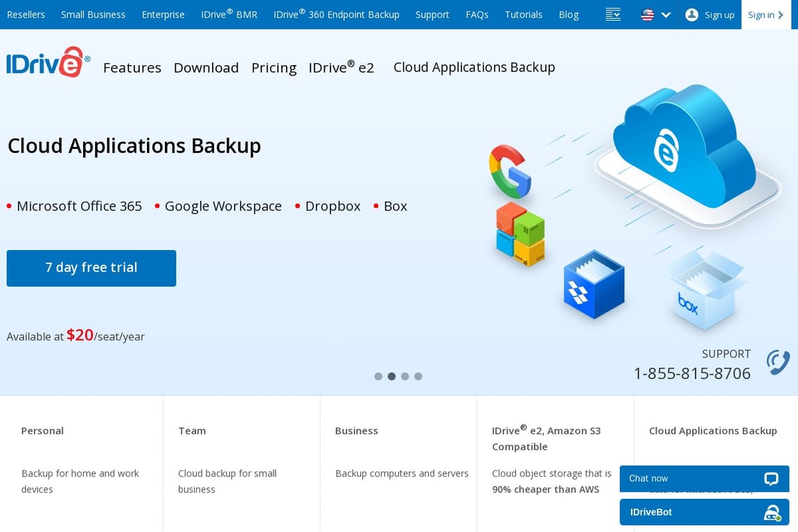Click the Google G logo graphic
The image size is (798, 532).
(x=509, y=172)
